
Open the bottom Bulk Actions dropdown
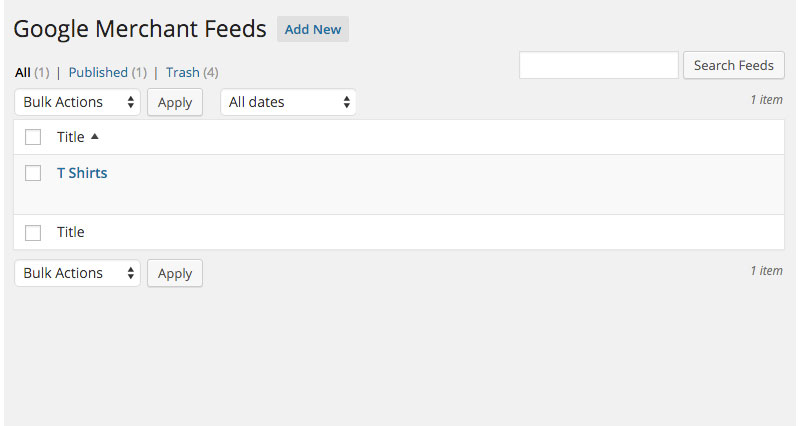[78, 273]
